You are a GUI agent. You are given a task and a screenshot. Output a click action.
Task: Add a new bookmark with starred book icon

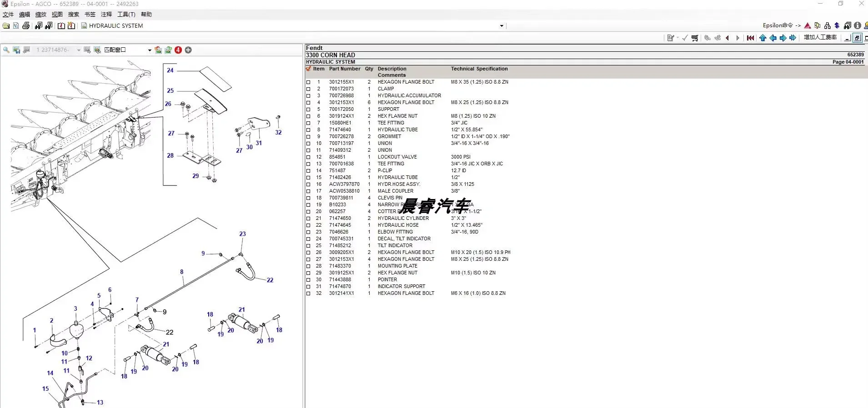click(x=71, y=26)
